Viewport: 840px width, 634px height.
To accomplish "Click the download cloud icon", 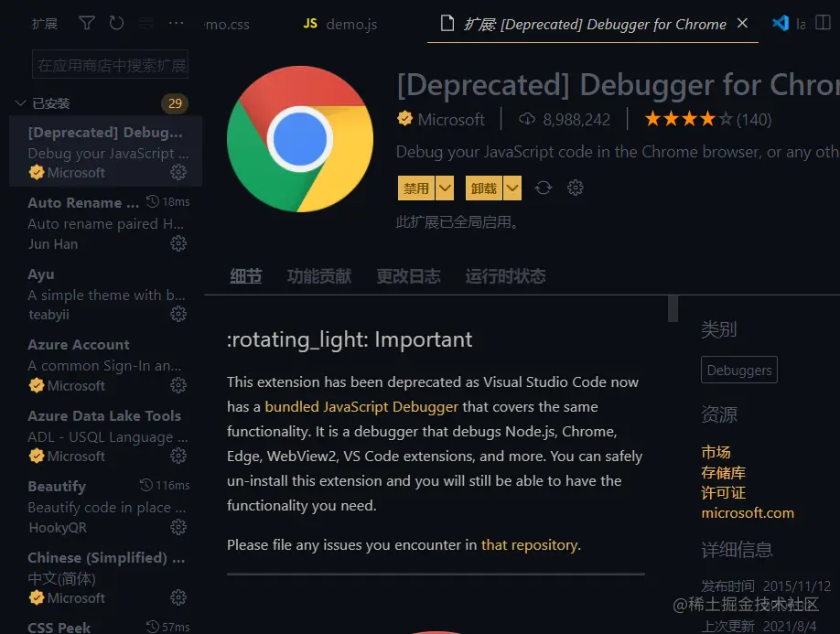I will 527,119.
